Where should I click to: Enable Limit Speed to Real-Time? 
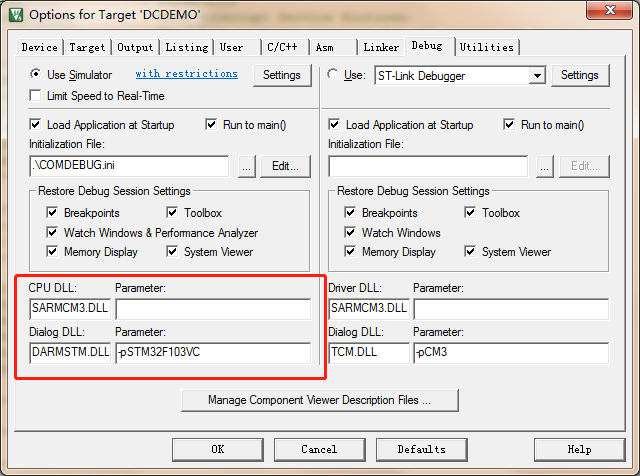[x=37, y=96]
